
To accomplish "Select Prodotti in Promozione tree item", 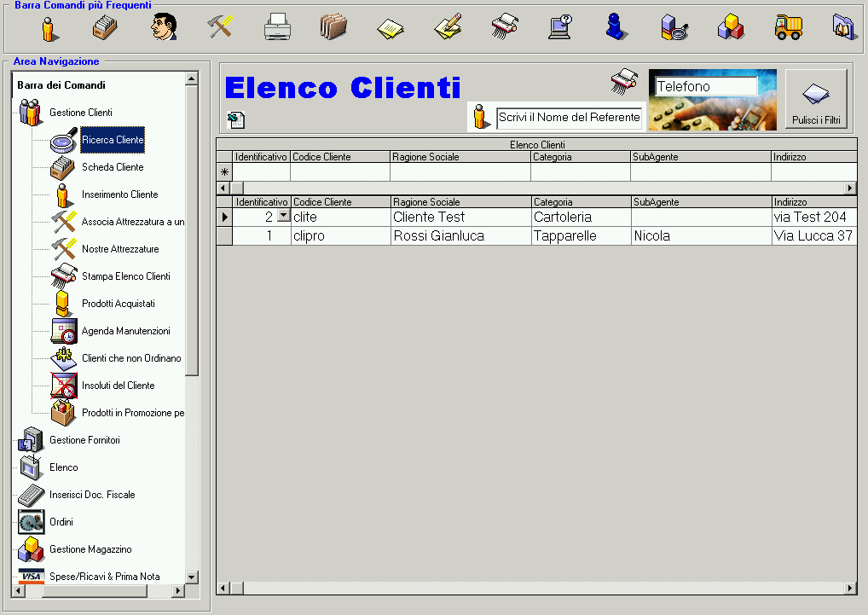I will (133, 413).
